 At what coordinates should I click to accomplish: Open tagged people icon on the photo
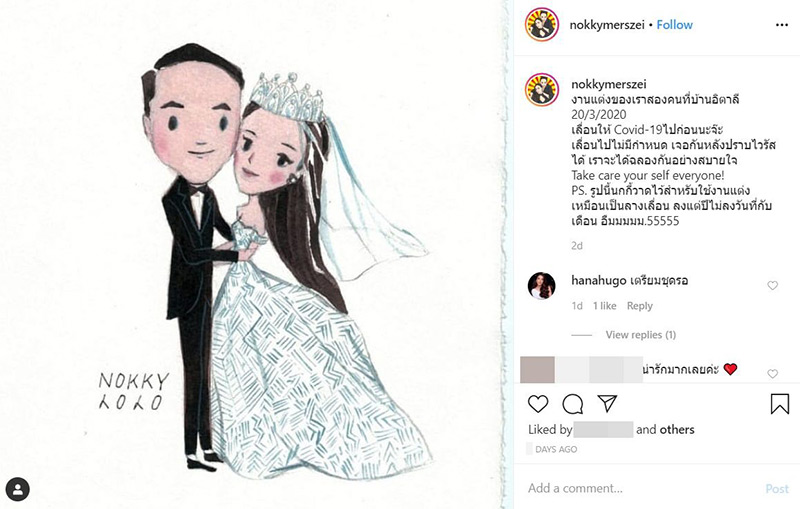point(18,490)
